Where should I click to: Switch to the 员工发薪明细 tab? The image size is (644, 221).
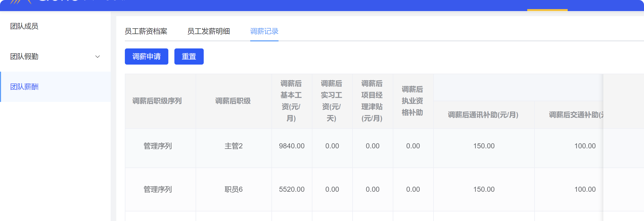(x=208, y=31)
